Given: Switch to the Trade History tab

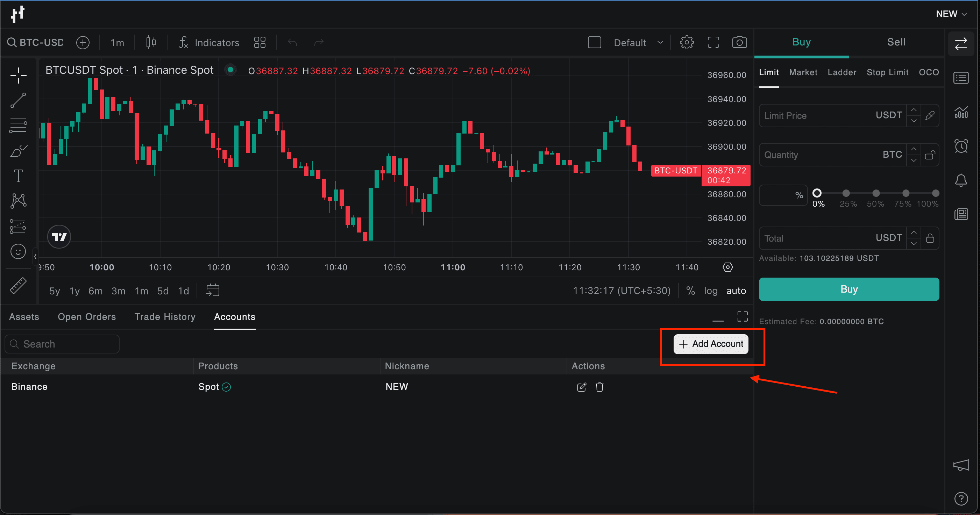Looking at the screenshot, I should [165, 317].
